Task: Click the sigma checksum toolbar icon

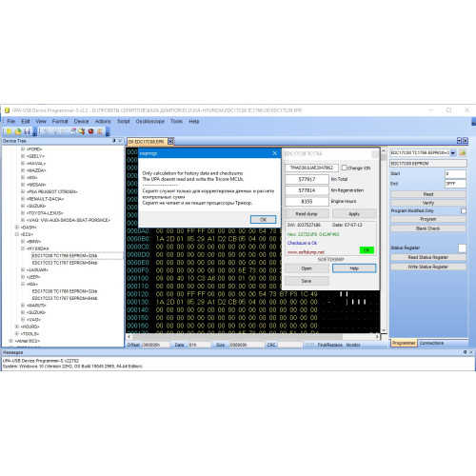Action: (100, 131)
